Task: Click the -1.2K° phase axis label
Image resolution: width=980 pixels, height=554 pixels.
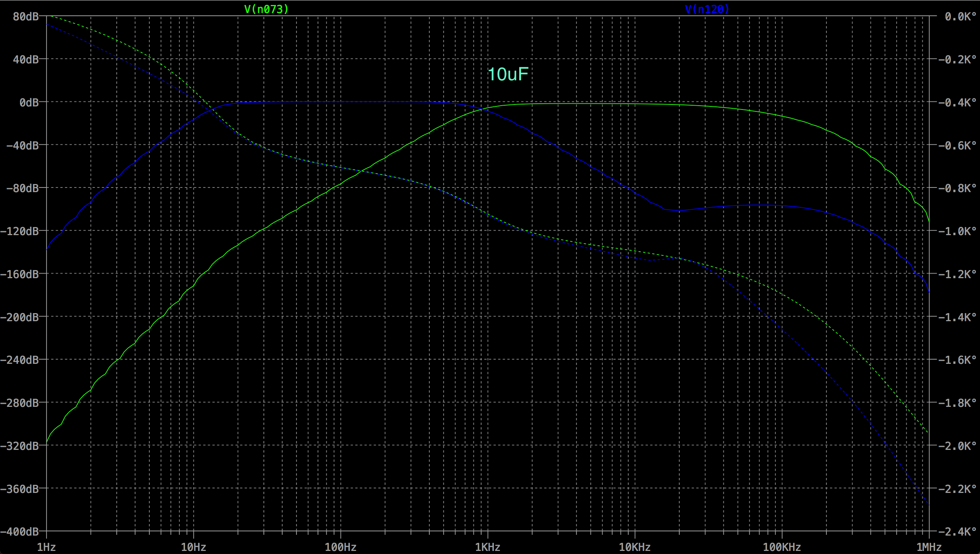Action: click(957, 274)
